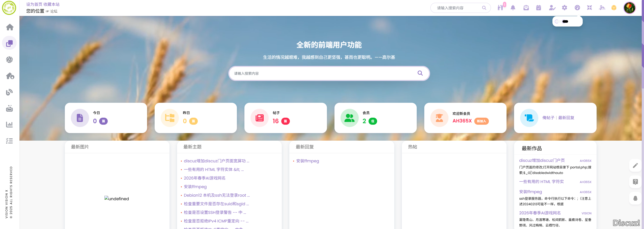Viewport: 644px width, 229px height.
Task: Open the private messages envelope icon
Action: click(526, 8)
